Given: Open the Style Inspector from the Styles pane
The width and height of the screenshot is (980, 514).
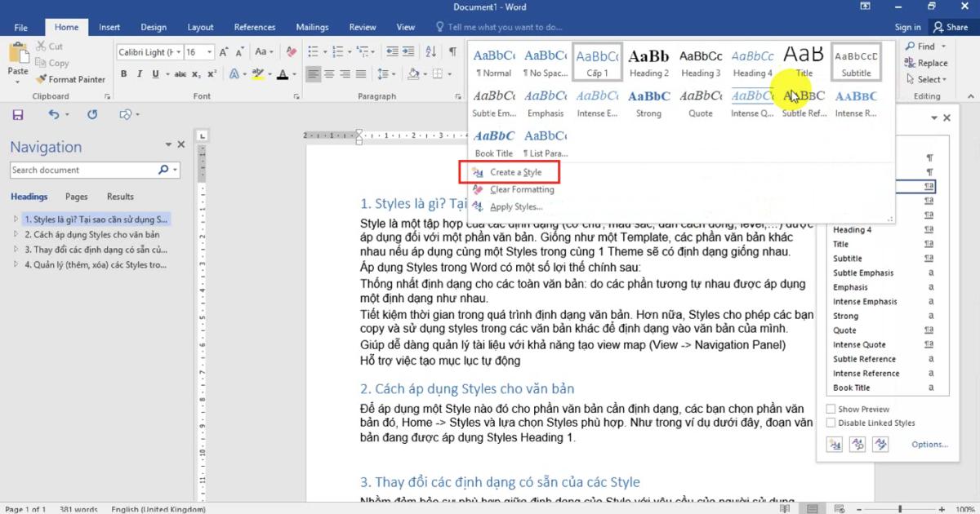Looking at the screenshot, I should 857,444.
